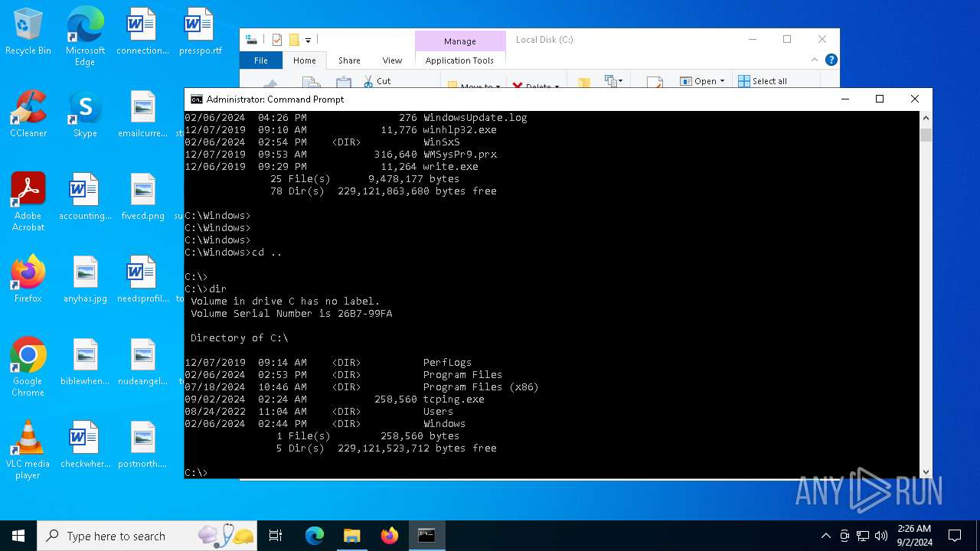Open the emailcurre image file
Viewport: 980px width, 551px height.
(142, 114)
